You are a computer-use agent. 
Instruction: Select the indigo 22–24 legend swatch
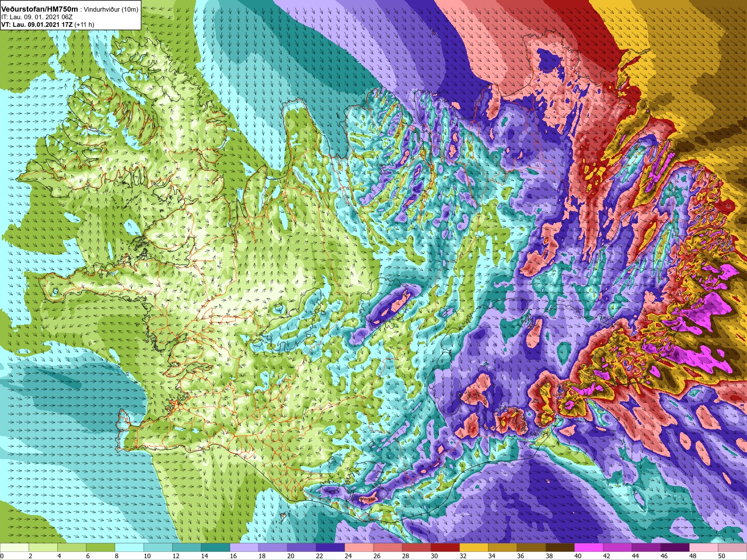tap(330, 547)
